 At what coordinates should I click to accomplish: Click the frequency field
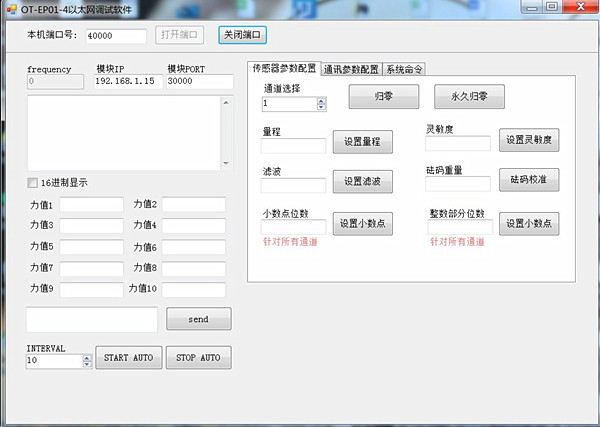tap(55, 82)
